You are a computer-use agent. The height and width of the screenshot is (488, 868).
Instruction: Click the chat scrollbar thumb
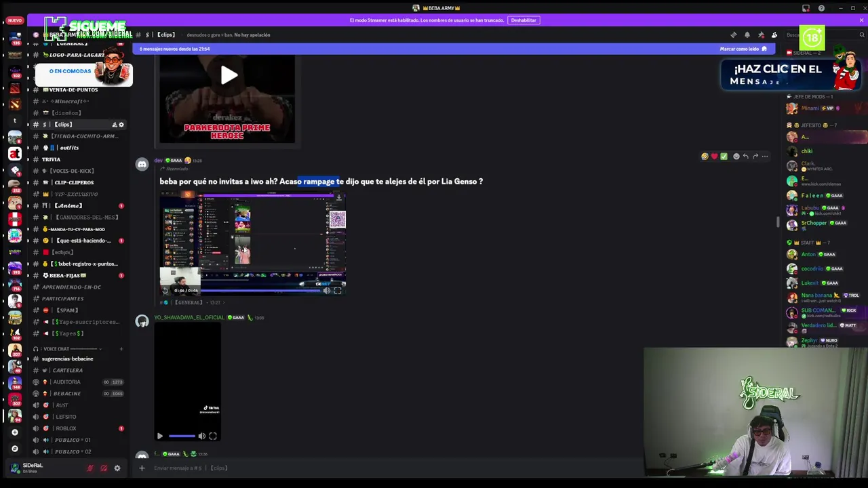(778, 222)
